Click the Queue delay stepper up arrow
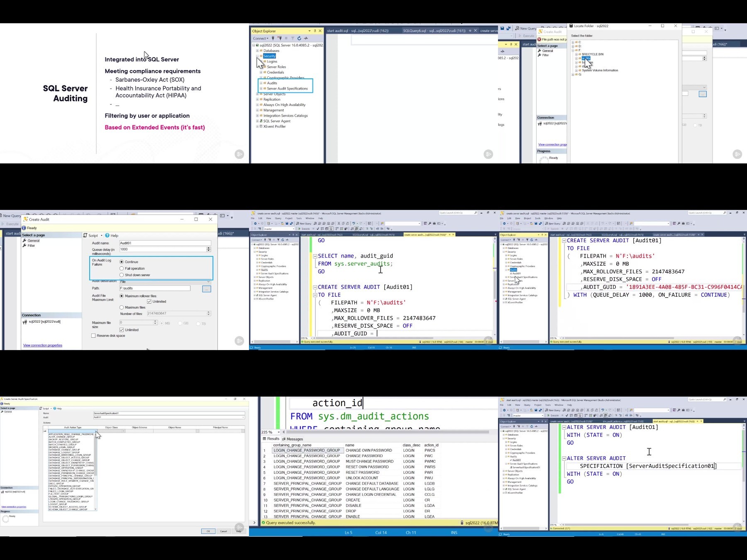747x560 pixels. pyautogui.click(x=208, y=248)
